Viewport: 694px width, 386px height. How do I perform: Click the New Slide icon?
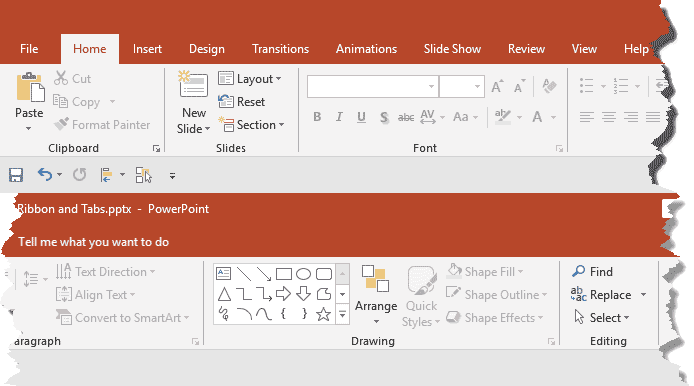193,85
